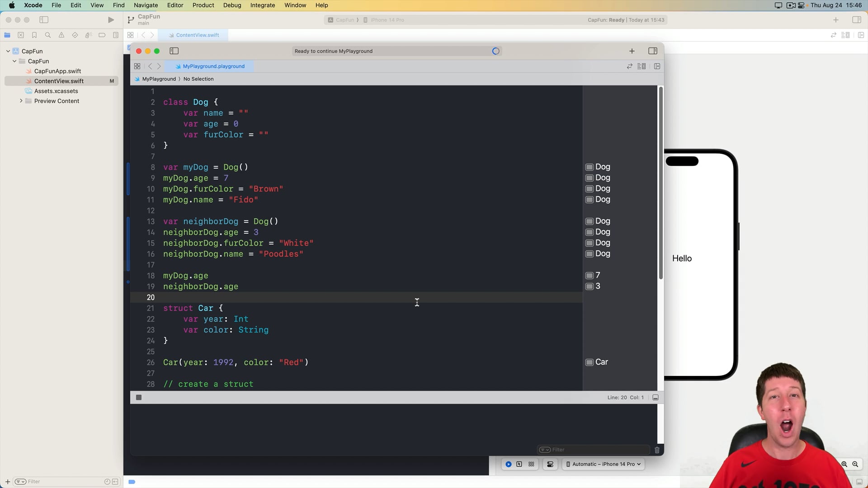Viewport: 868px width, 488px height.
Task: Toggle playground inspector panel icon
Action: click(x=653, y=51)
